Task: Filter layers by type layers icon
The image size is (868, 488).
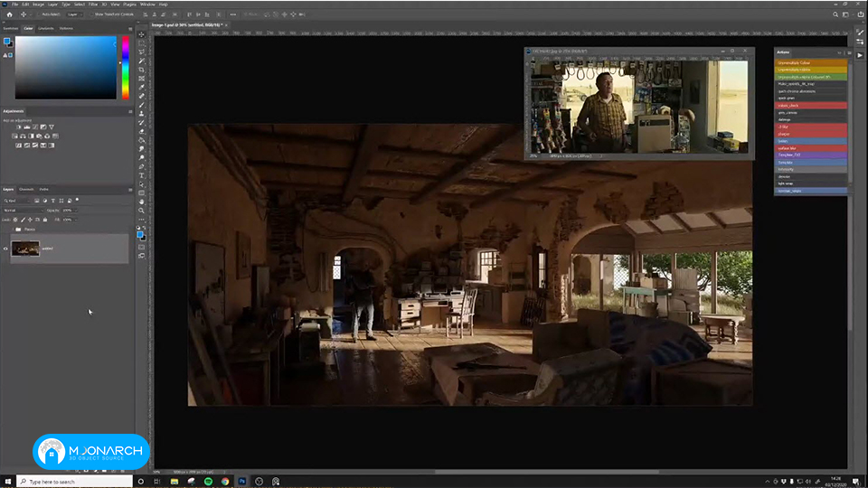Action: (53, 201)
